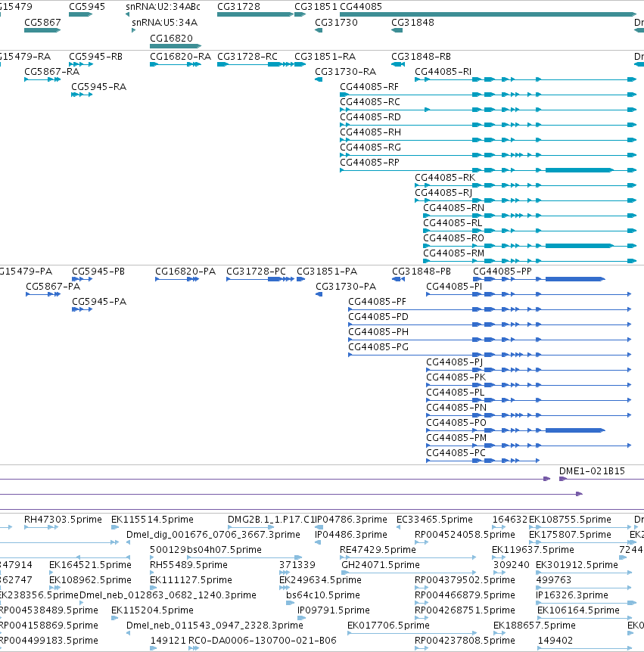
Task: Select EST RE47429.5prime
Action: (408, 557)
